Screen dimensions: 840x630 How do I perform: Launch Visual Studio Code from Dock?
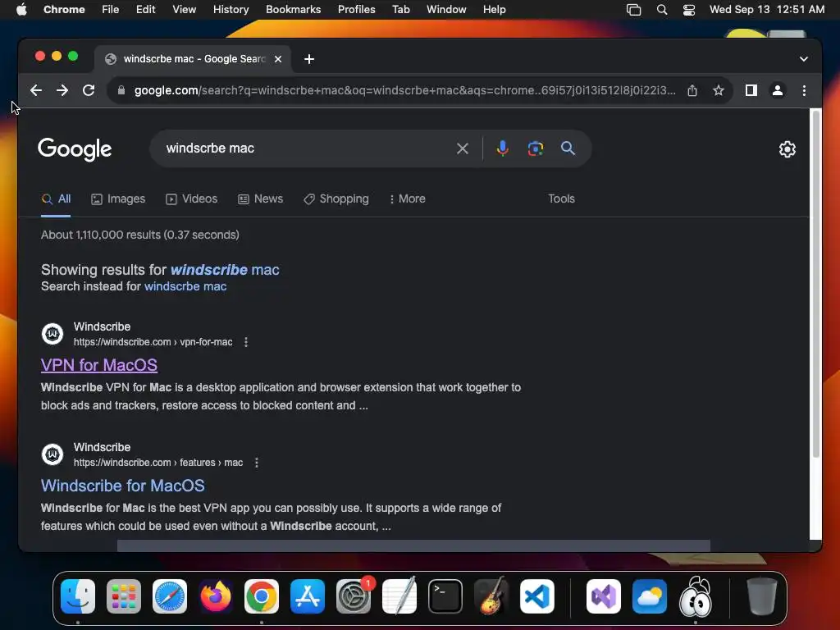[536, 596]
